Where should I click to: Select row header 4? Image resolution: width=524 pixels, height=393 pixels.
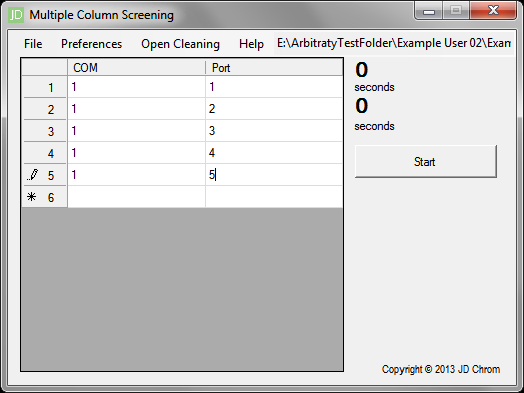tap(44, 153)
